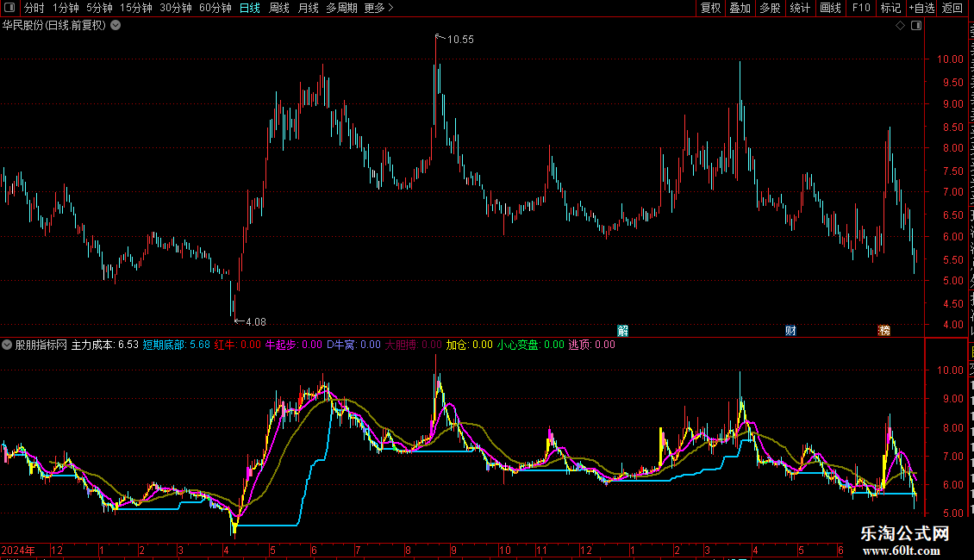
Task: Click the 主力成本: 6.53 value
Action: coord(105,345)
